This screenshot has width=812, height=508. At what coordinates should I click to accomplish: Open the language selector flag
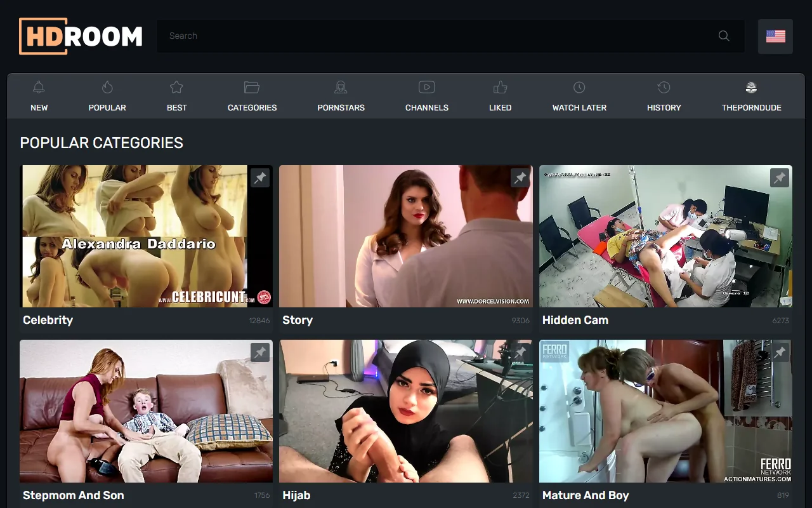click(x=775, y=36)
